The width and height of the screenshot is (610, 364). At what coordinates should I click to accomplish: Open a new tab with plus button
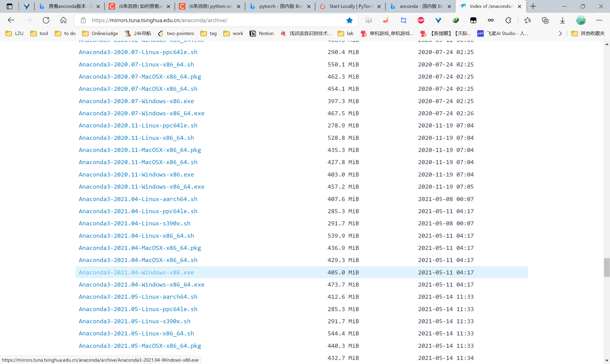coord(533,6)
